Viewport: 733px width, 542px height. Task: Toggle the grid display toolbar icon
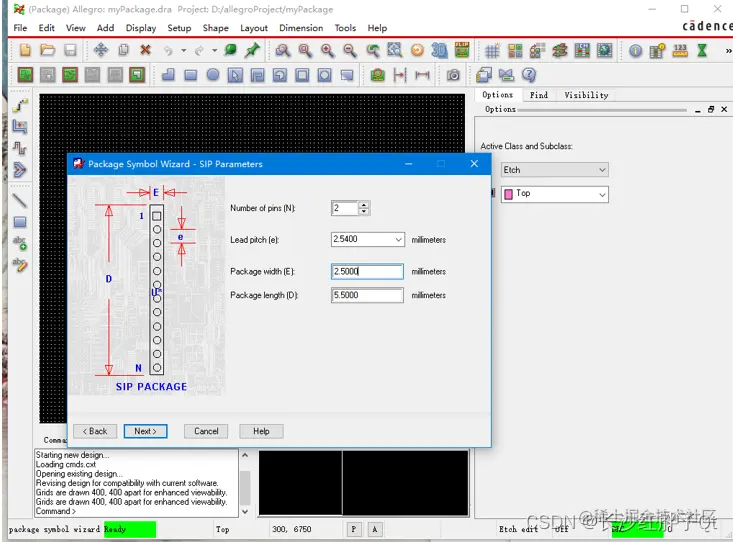[x=492, y=51]
